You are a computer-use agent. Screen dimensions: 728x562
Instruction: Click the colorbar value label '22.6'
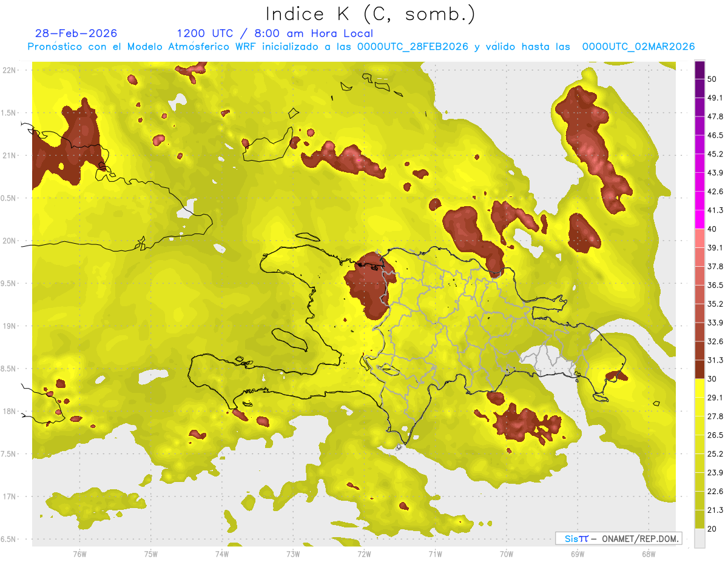click(715, 491)
